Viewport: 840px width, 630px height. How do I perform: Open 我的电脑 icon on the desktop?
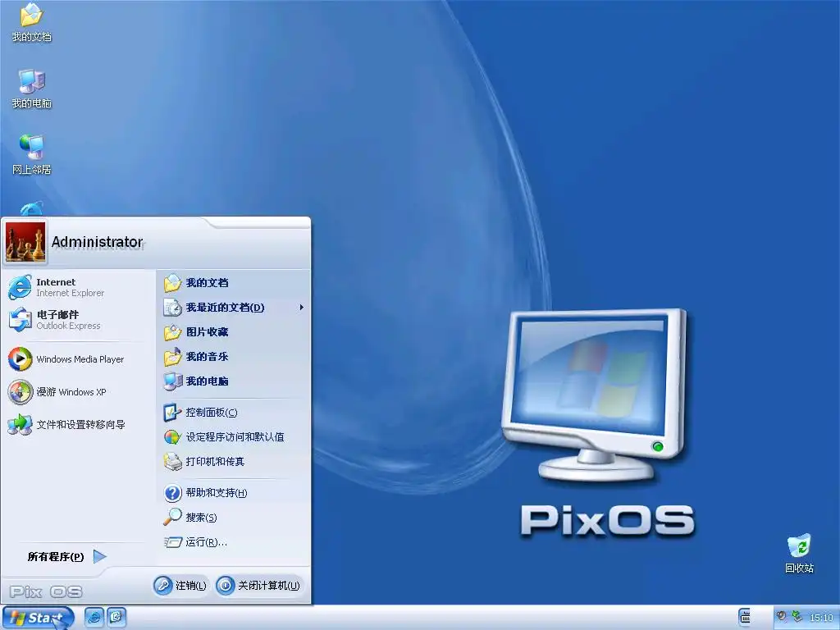point(32,89)
